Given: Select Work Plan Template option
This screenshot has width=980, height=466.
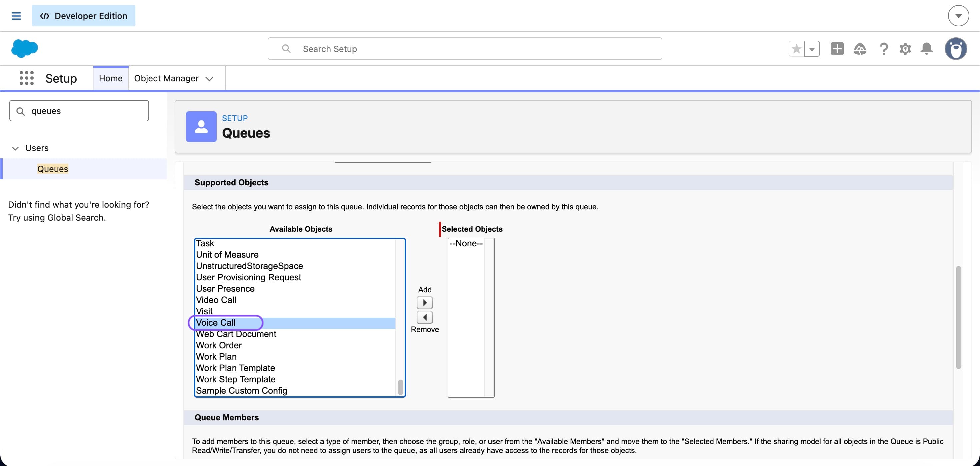Looking at the screenshot, I should [295, 368].
